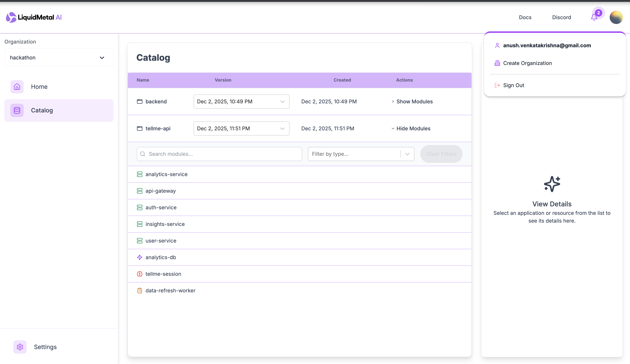Viewport: 630px width, 364px height.
Task: Select the analytics-db lightning icon
Action: coord(139,257)
